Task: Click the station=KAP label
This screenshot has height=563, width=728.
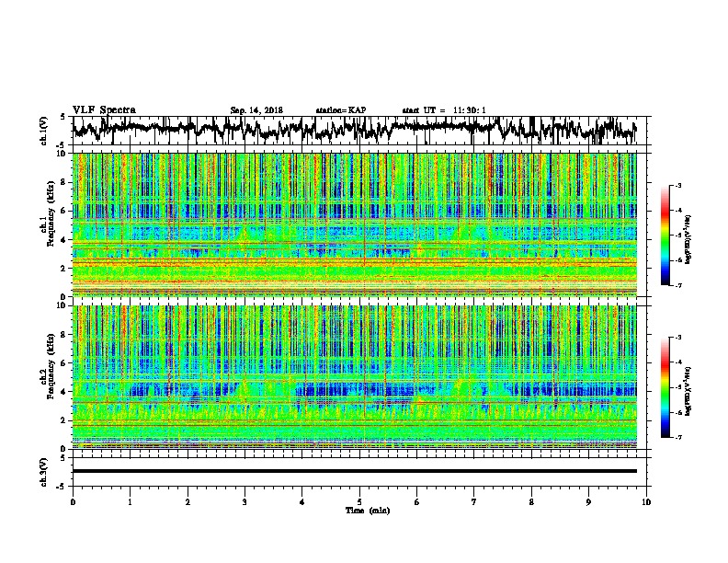Action: coord(341,110)
